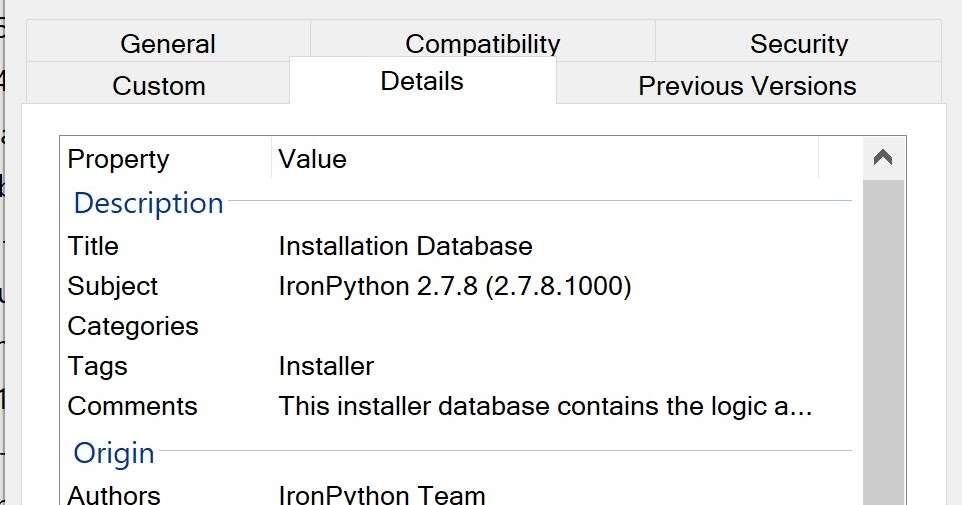Click the 'Installation Database' value
The height and width of the screenshot is (505, 962).
(405, 246)
